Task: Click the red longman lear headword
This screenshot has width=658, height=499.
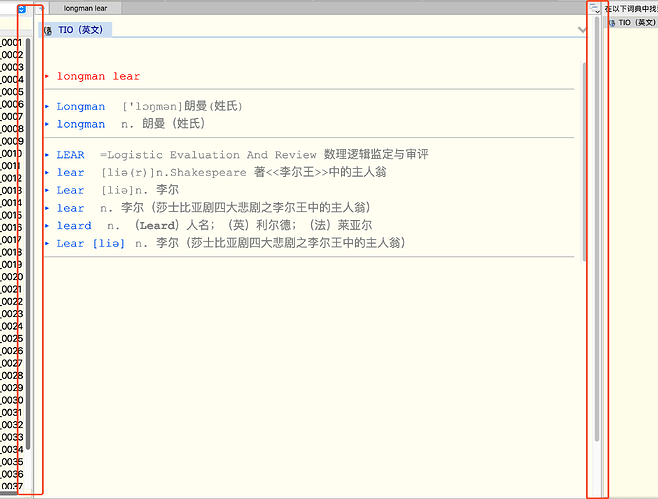Action: pyautogui.click(x=98, y=76)
